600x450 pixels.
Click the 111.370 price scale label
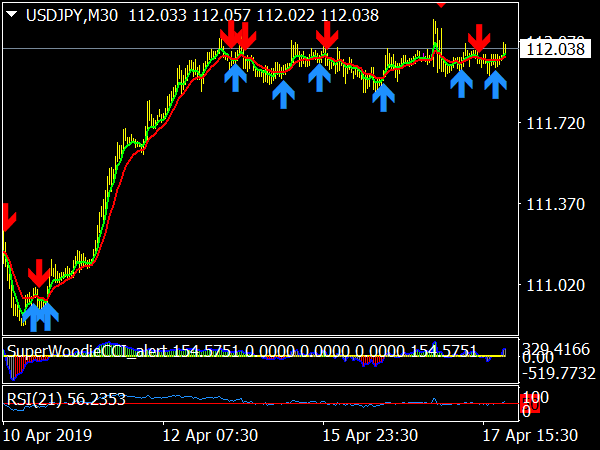556,204
